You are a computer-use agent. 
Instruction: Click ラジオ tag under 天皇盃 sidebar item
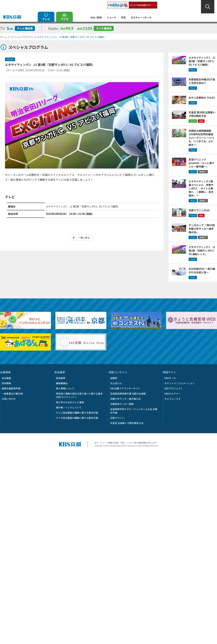(x=192, y=121)
